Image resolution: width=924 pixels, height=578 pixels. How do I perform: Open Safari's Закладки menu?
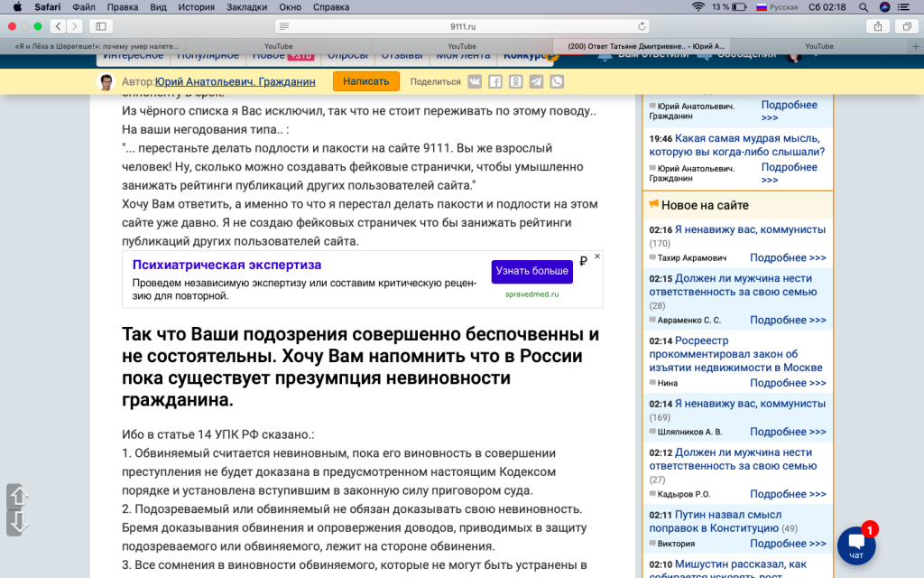click(246, 6)
